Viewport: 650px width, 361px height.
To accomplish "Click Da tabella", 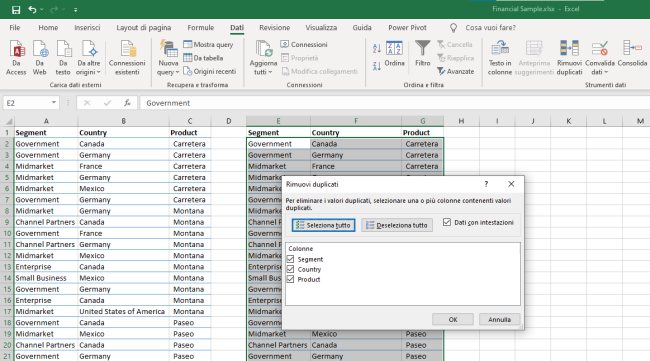I will [204, 58].
